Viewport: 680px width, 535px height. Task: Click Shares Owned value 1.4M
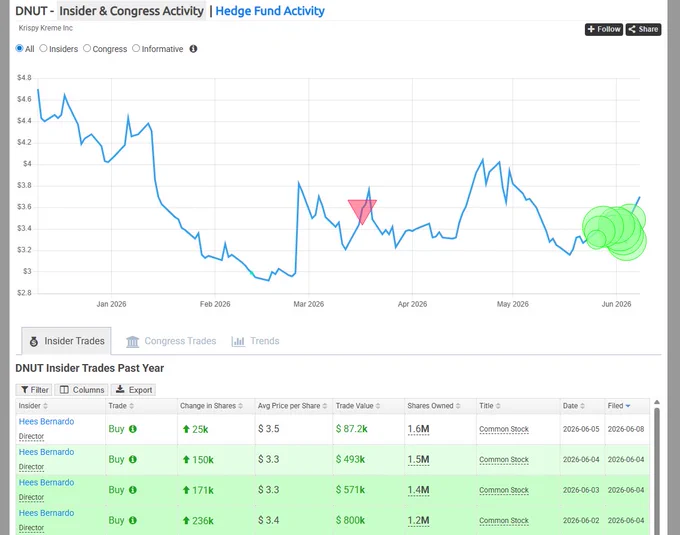(418, 490)
